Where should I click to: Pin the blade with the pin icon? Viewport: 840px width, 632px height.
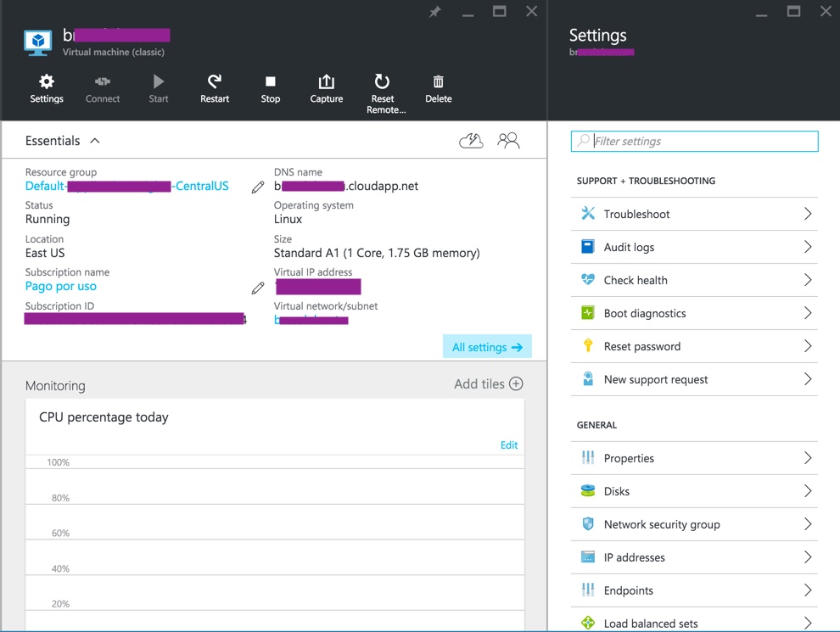pyautogui.click(x=435, y=12)
